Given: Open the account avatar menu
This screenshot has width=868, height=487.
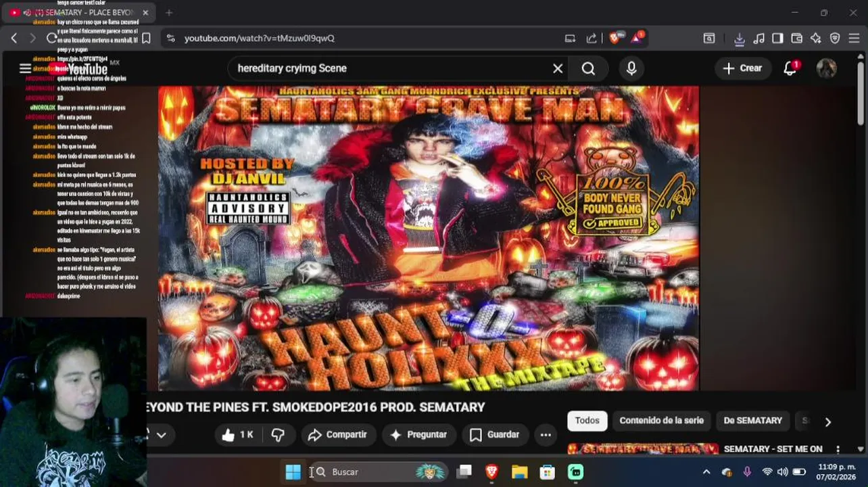Looking at the screenshot, I should tap(826, 68).
